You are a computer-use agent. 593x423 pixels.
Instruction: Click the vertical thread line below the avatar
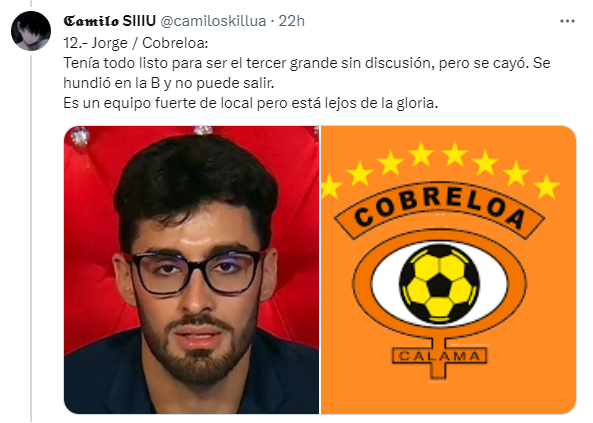coord(31,237)
